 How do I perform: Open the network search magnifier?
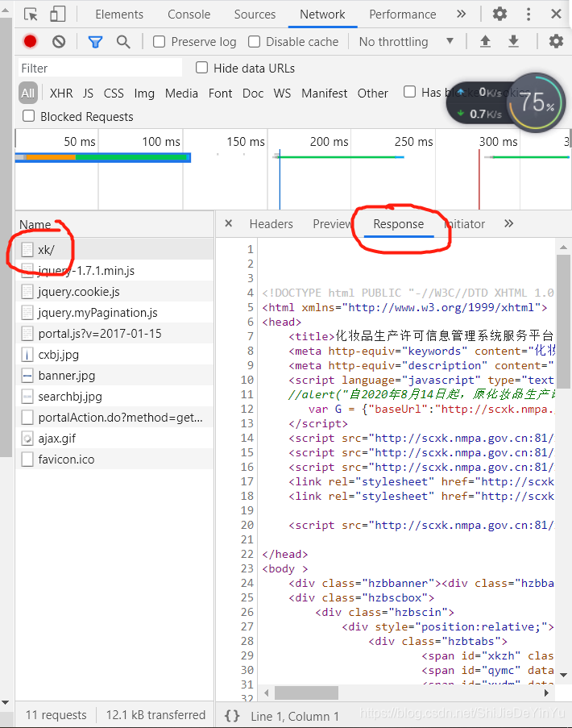pos(123,42)
